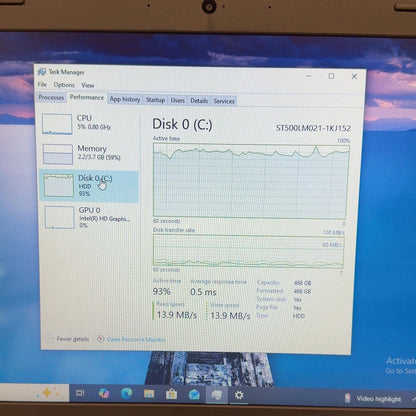Open Task View from the taskbar
This screenshot has width=416, height=416.
tap(80, 394)
